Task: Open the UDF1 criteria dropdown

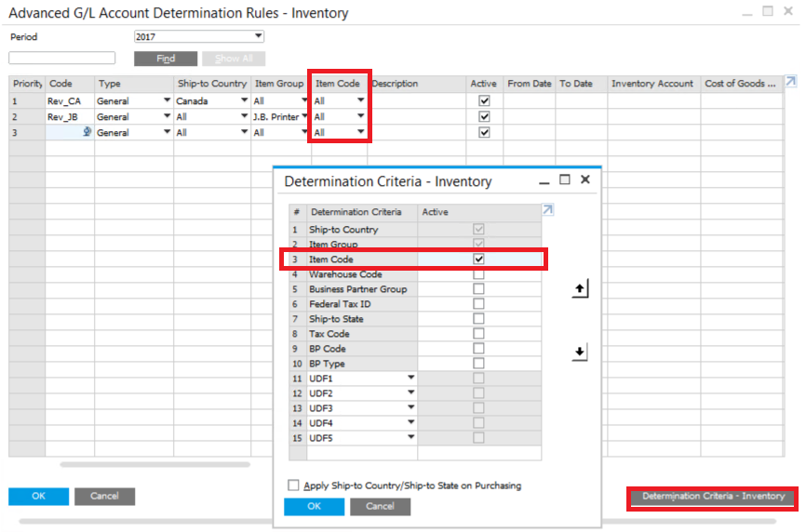Action: coord(410,379)
